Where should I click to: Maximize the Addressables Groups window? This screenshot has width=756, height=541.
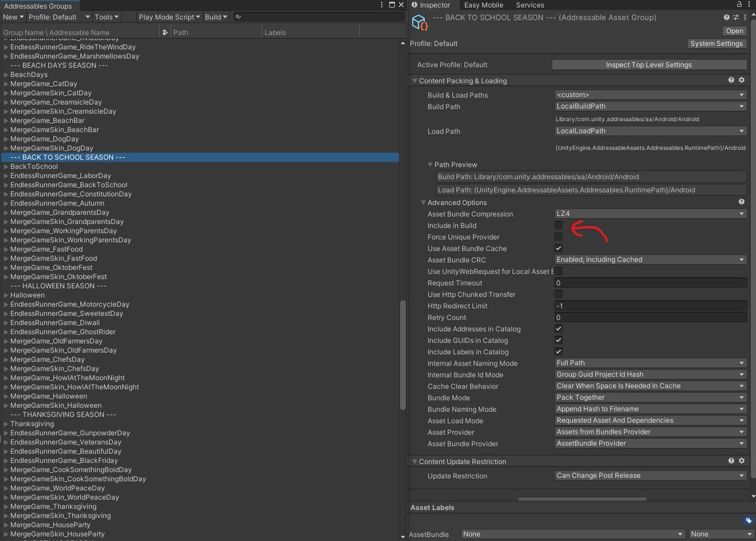[x=393, y=5]
